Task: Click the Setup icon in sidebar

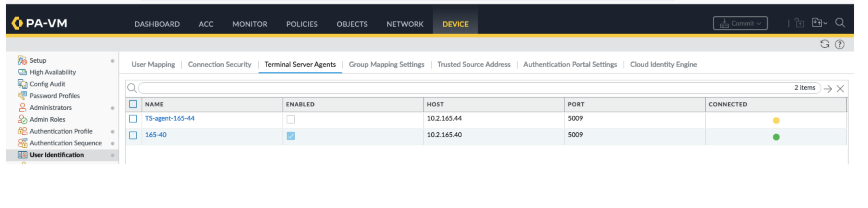Action: [22, 60]
